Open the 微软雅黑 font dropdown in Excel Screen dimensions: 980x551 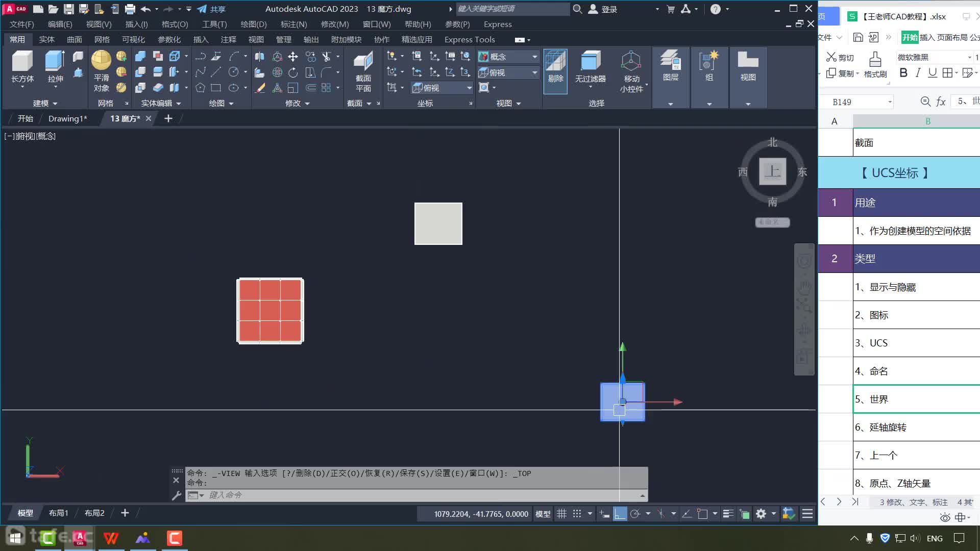pyautogui.click(x=969, y=57)
